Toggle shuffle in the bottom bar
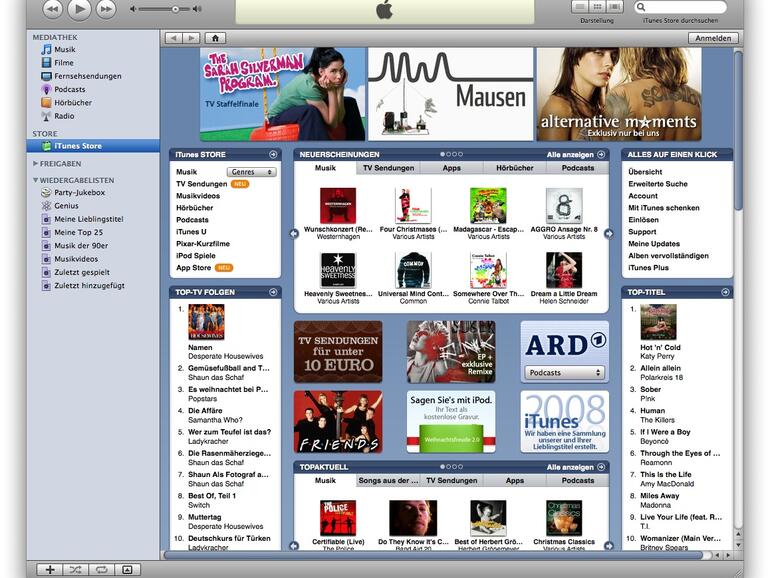 75,569
